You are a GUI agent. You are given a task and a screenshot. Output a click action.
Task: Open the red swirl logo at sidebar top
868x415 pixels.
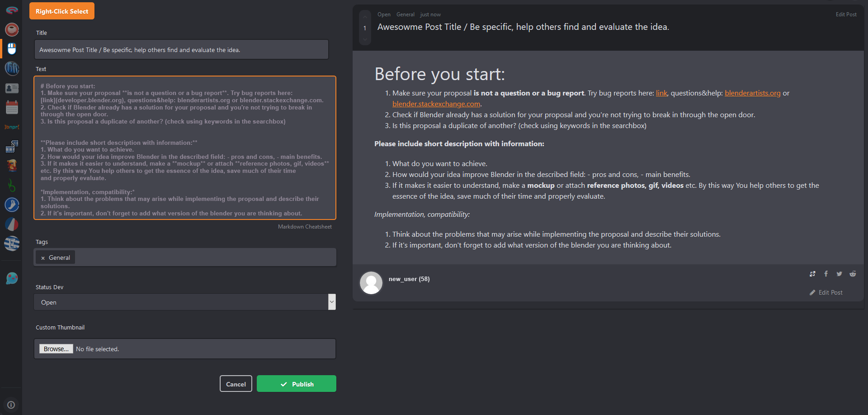[x=12, y=10]
